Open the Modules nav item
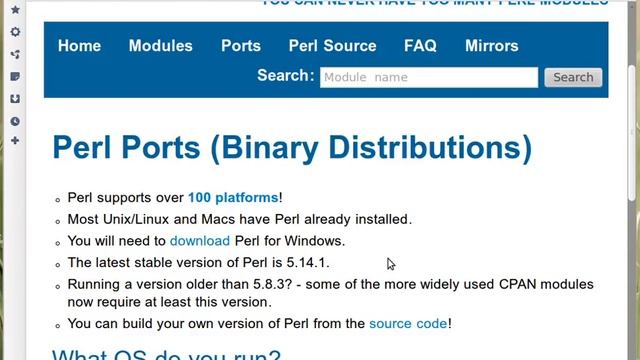 click(x=160, y=46)
